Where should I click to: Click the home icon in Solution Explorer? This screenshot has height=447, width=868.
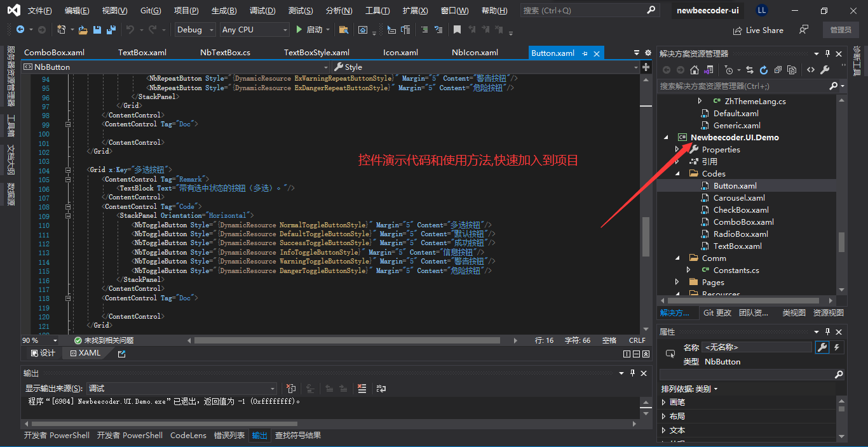(x=695, y=70)
